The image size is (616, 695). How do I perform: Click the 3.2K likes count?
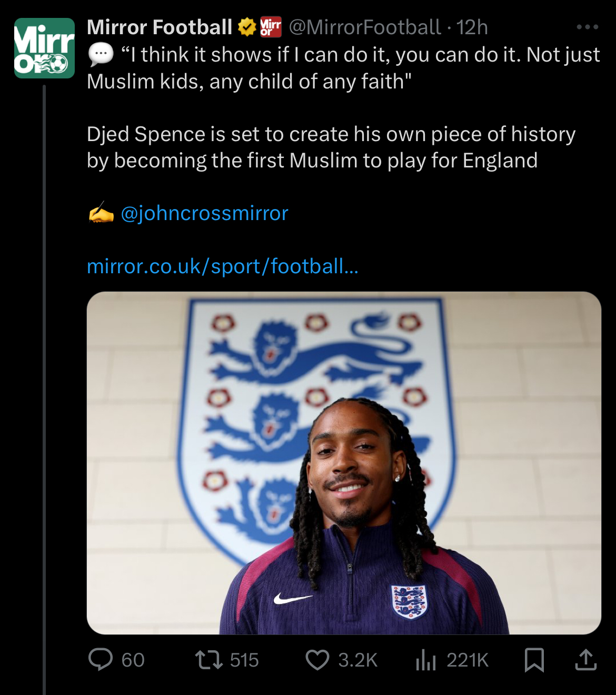point(358,660)
